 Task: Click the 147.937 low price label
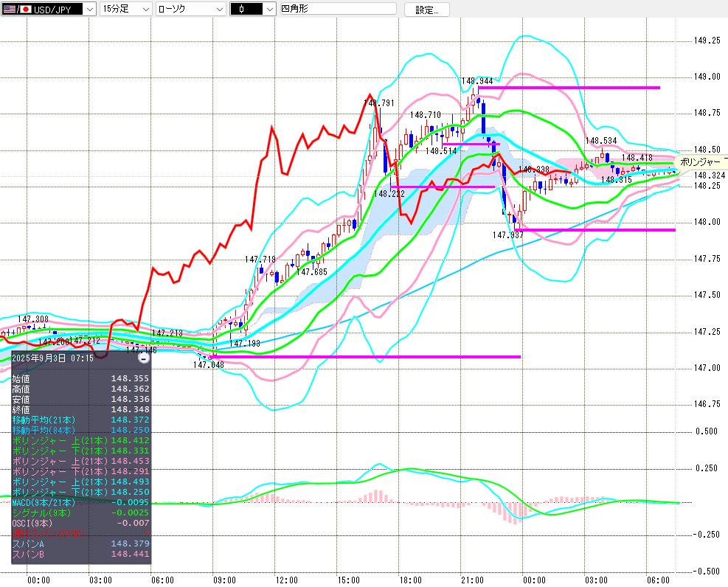click(508, 235)
